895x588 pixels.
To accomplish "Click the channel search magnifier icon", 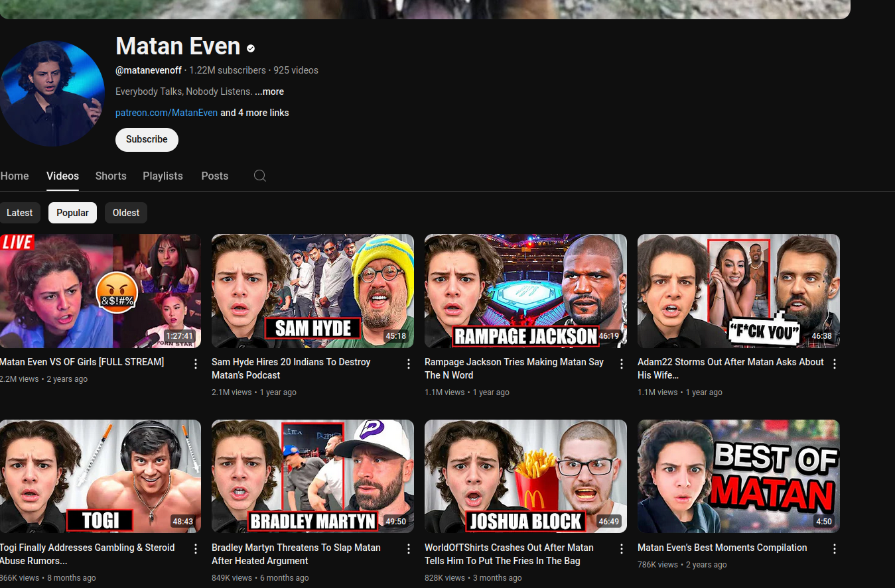I will [x=260, y=176].
